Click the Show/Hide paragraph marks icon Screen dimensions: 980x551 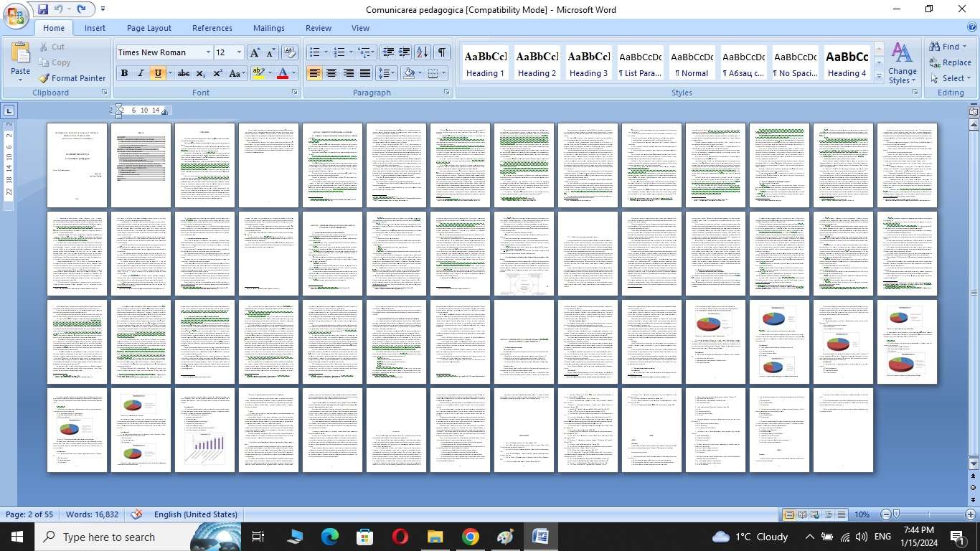(x=442, y=52)
